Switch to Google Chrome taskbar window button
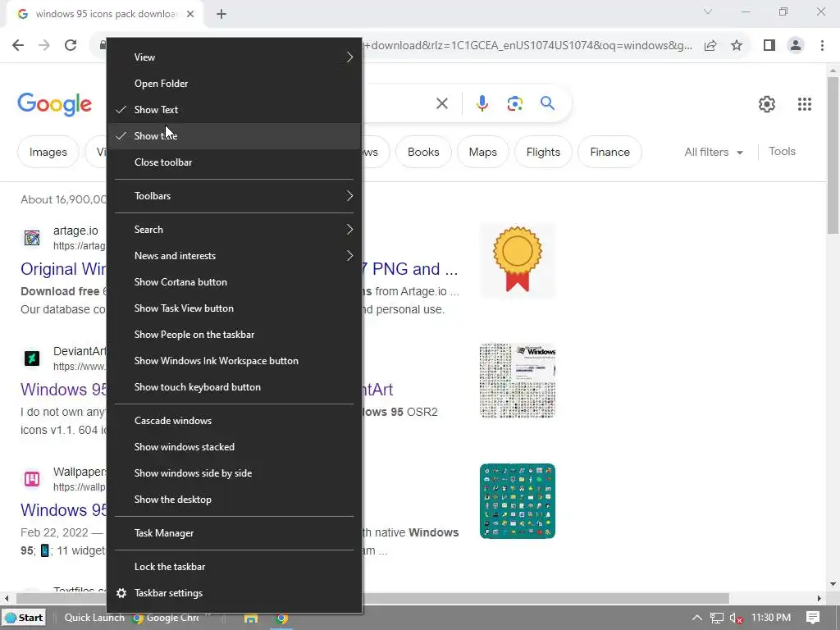 (x=166, y=618)
